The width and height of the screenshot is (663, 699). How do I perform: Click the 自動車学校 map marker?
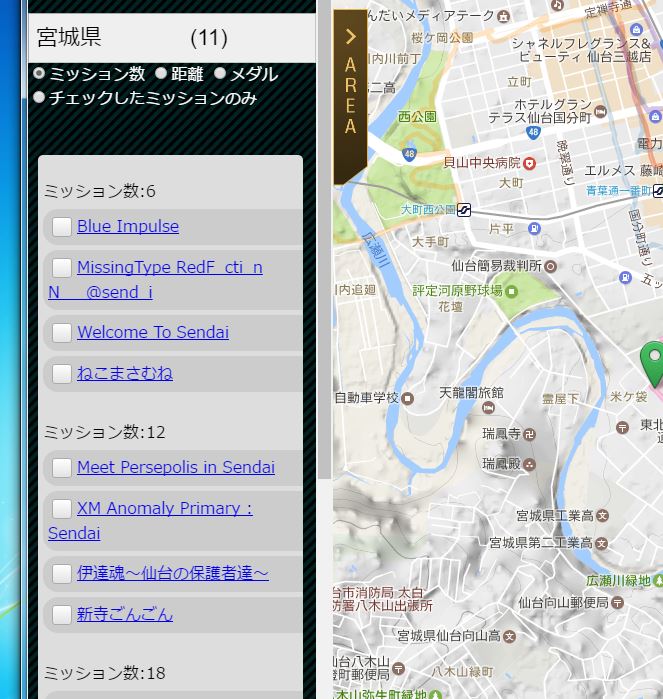408,398
